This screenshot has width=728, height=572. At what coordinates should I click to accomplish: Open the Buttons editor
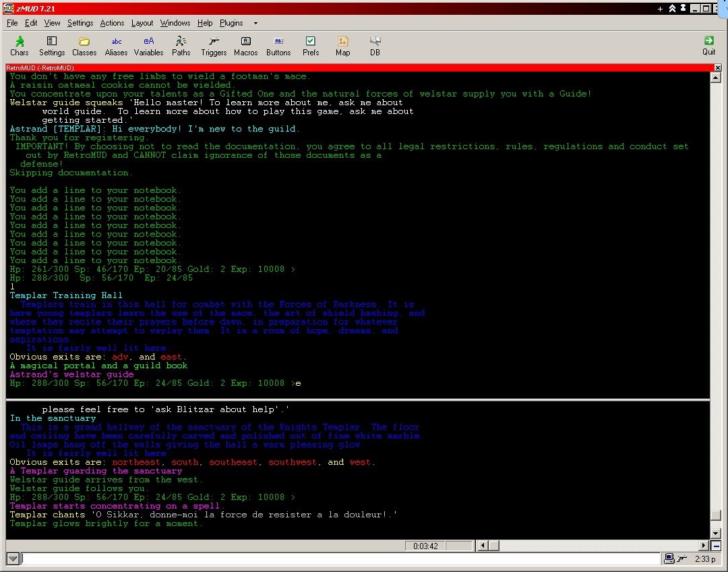[x=278, y=46]
